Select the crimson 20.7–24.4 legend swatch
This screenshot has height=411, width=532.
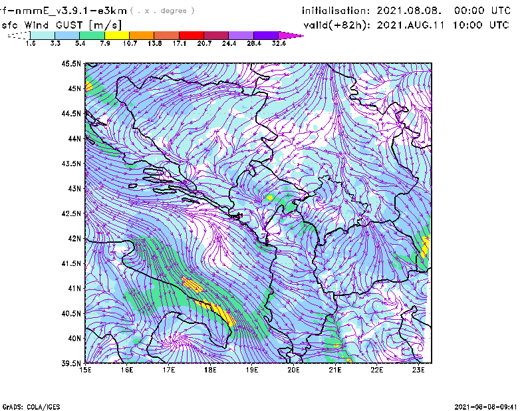click(216, 35)
